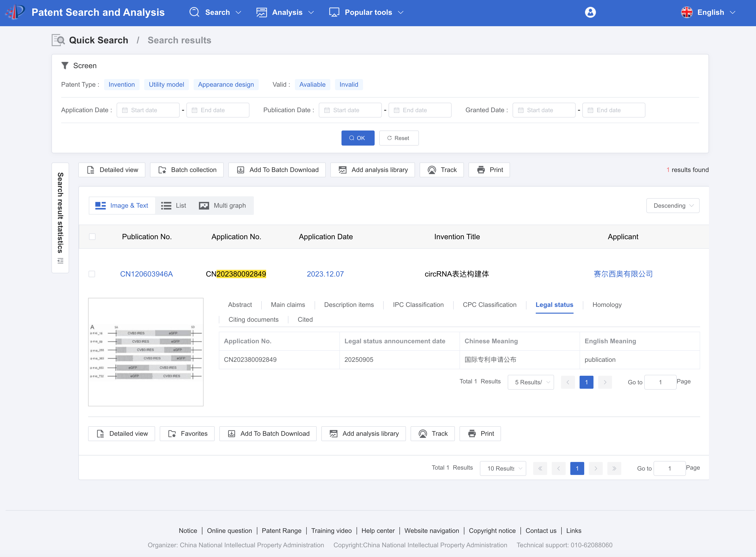Click the Print icon in the top toolbar
Image resolution: width=756 pixels, height=557 pixels.
click(x=481, y=170)
